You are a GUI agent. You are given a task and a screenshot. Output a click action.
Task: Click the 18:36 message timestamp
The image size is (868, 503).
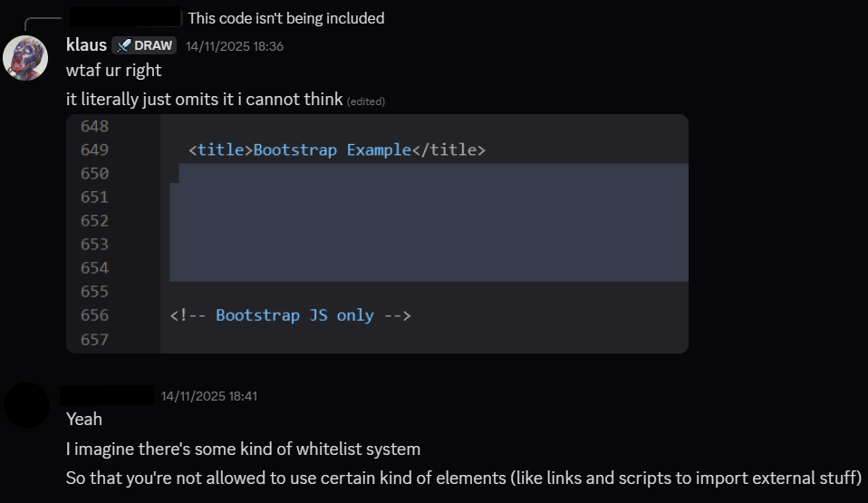(235, 46)
